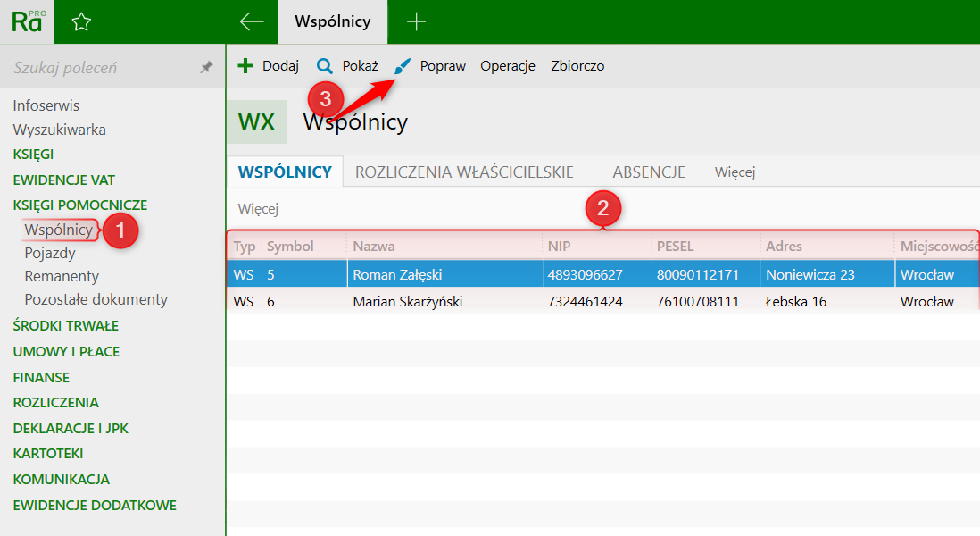Click Więcej above the table header
Image resolution: width=980 pixels, height=536 pixels.
coord(258,208)
